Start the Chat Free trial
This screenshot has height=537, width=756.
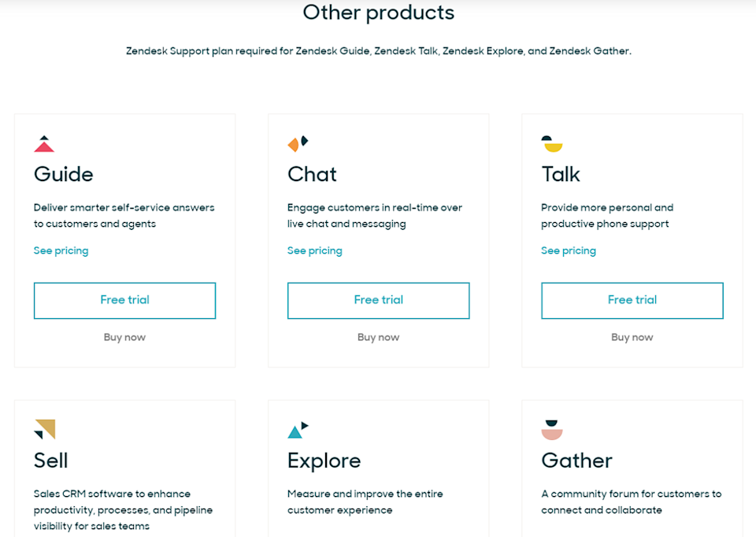[379, 300]
